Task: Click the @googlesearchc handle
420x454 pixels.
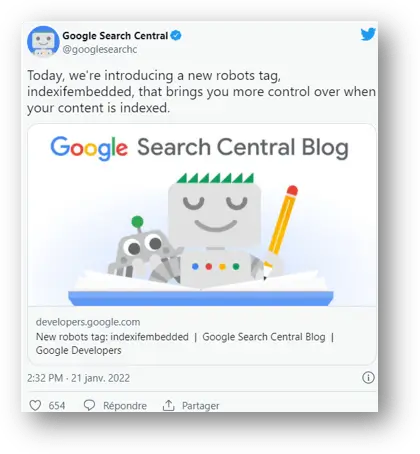Action: [x=100, y=49]
